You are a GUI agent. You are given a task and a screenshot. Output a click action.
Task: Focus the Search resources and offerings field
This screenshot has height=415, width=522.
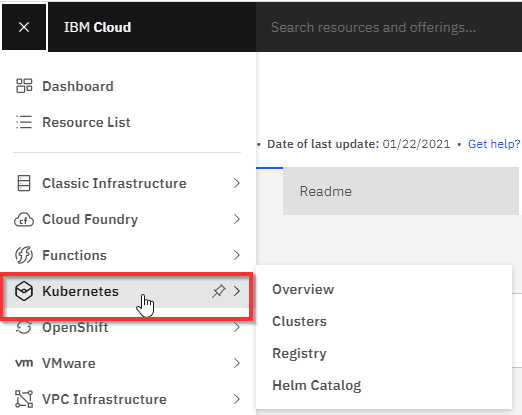(x=389, y=27)
